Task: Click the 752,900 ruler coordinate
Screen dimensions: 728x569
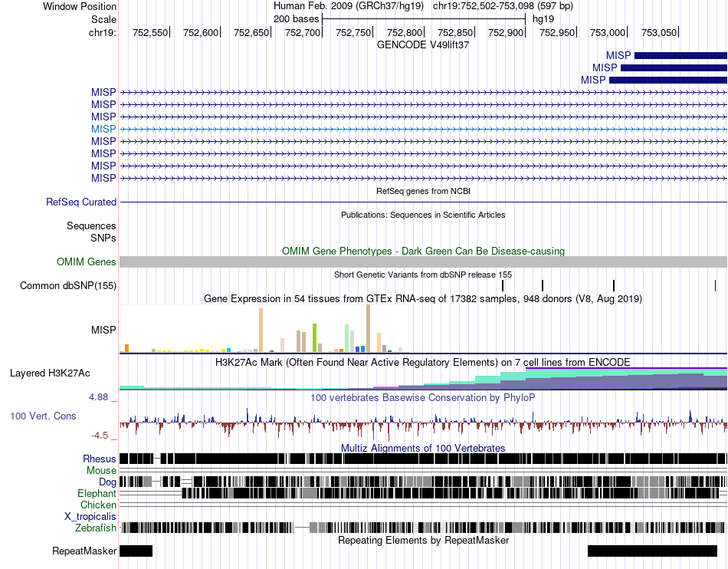Action: [x=506, y=32]
